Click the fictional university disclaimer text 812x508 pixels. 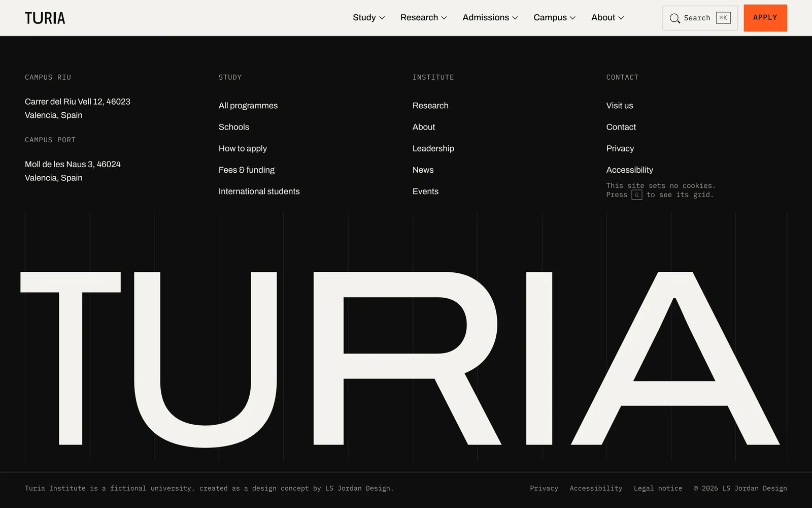(x=209, y=488)
